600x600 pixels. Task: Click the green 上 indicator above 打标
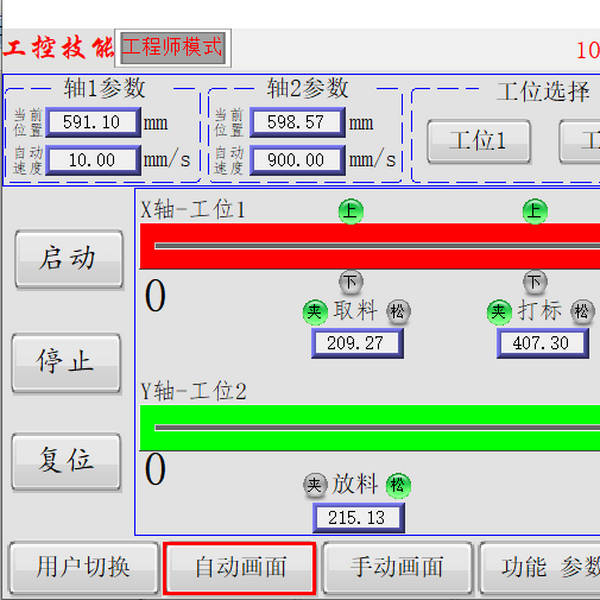535,211
